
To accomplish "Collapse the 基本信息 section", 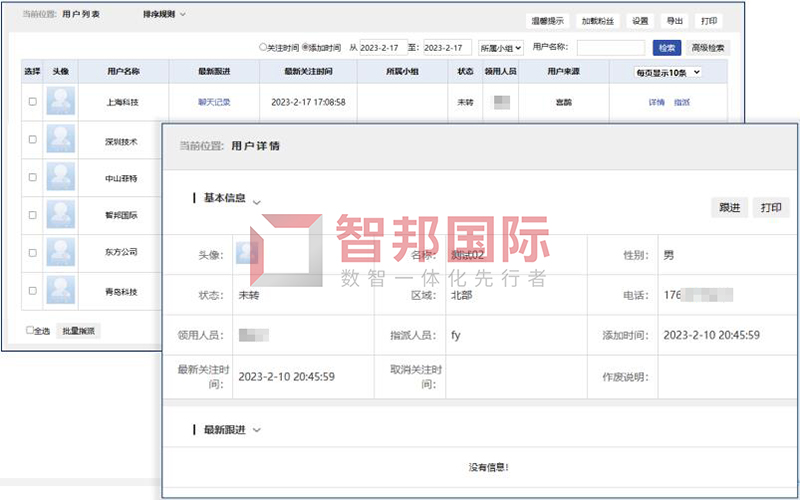I will 257,200.
